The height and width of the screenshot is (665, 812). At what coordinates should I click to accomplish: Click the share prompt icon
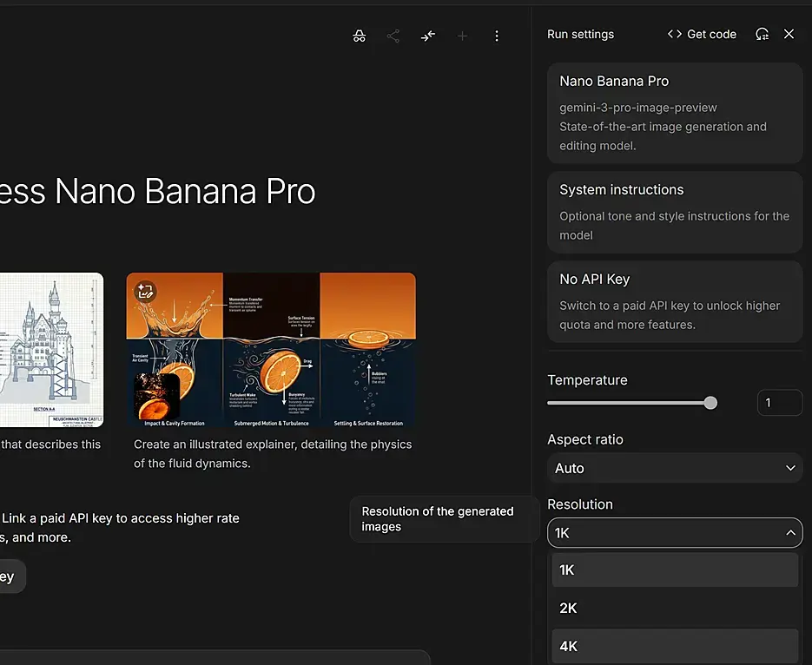(393, 36)
